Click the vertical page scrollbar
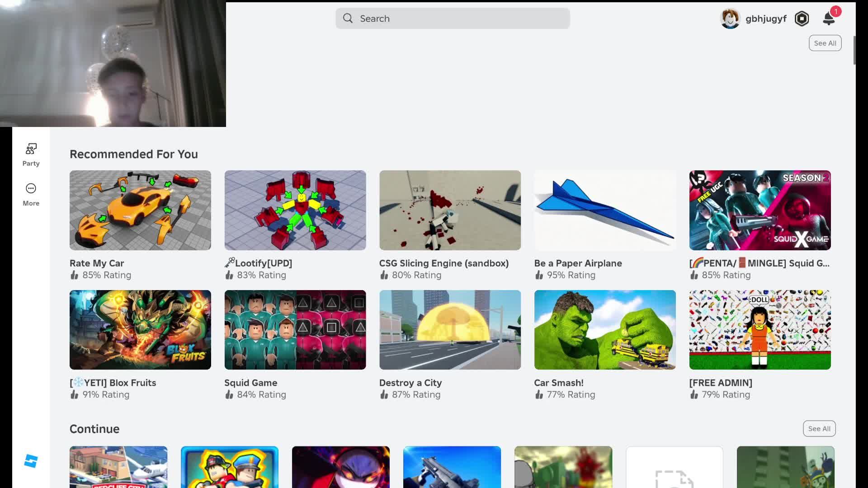The image size is (868, 488). pos(854,51)
